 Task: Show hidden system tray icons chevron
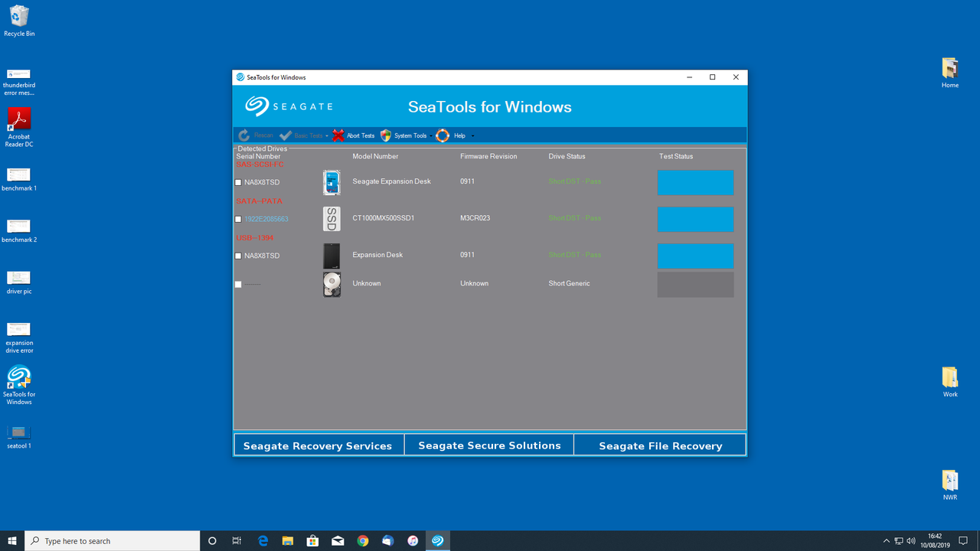(887, 540)
